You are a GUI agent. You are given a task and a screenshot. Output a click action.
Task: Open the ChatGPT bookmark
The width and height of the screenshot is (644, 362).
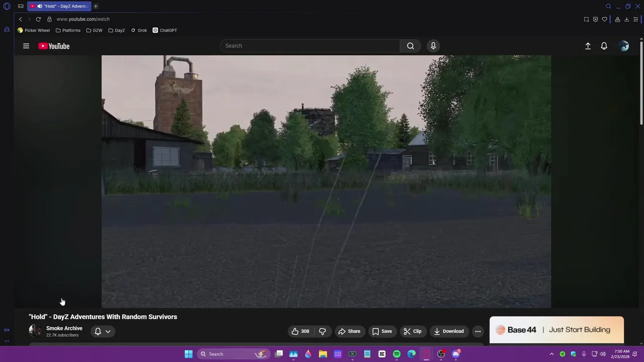pos(165,30)
